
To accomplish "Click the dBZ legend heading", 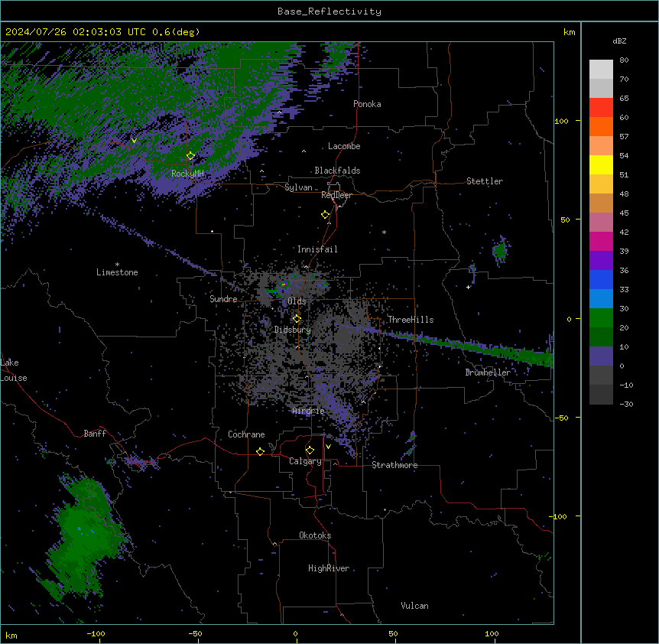I will tap(619, 41).
